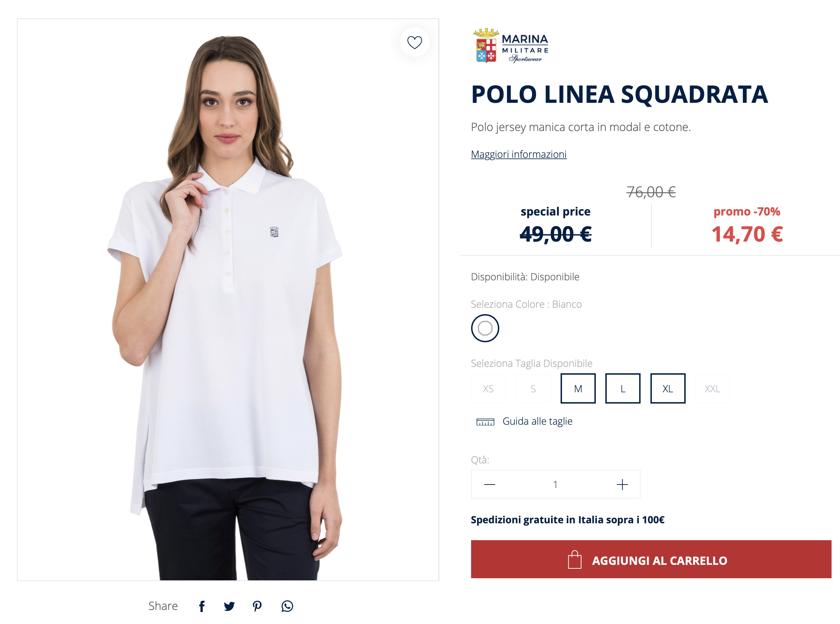
Task: Share product on Twitter
Action: pos(229,606)
